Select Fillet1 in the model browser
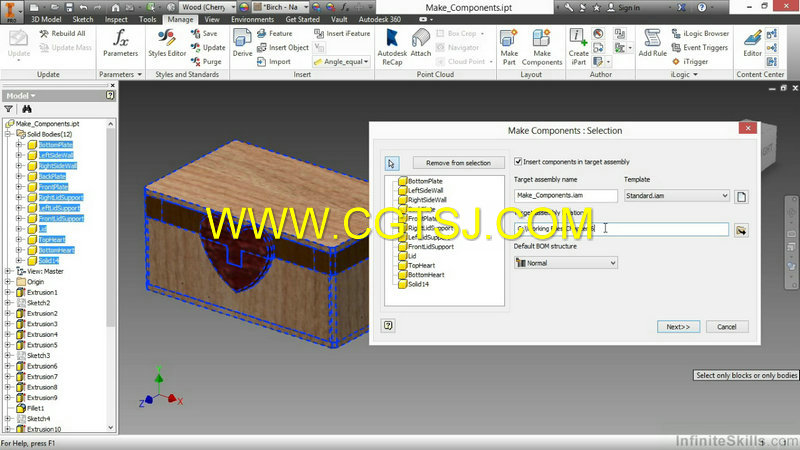800x450 pixels. coord(35,408)
